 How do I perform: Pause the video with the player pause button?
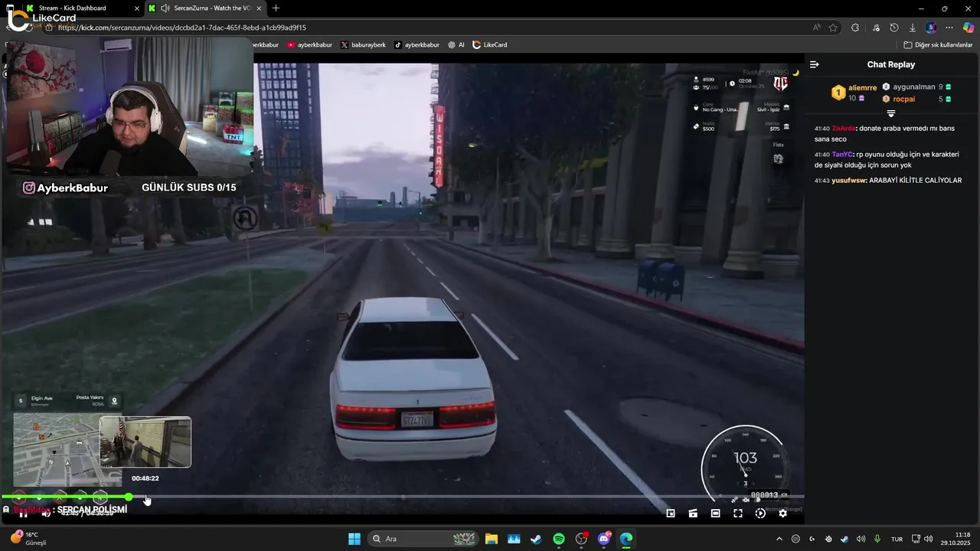click(24, 514)
